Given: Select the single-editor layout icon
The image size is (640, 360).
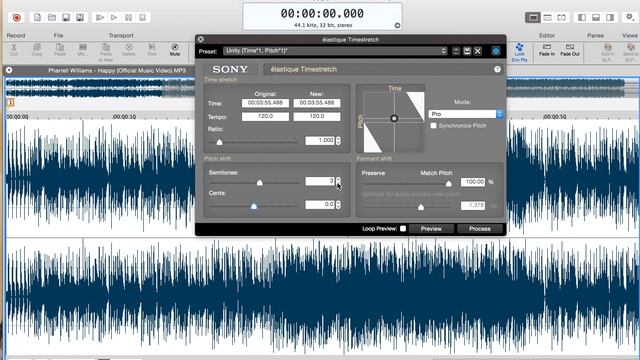Looking at the screenshot, I should pos(533,18).
